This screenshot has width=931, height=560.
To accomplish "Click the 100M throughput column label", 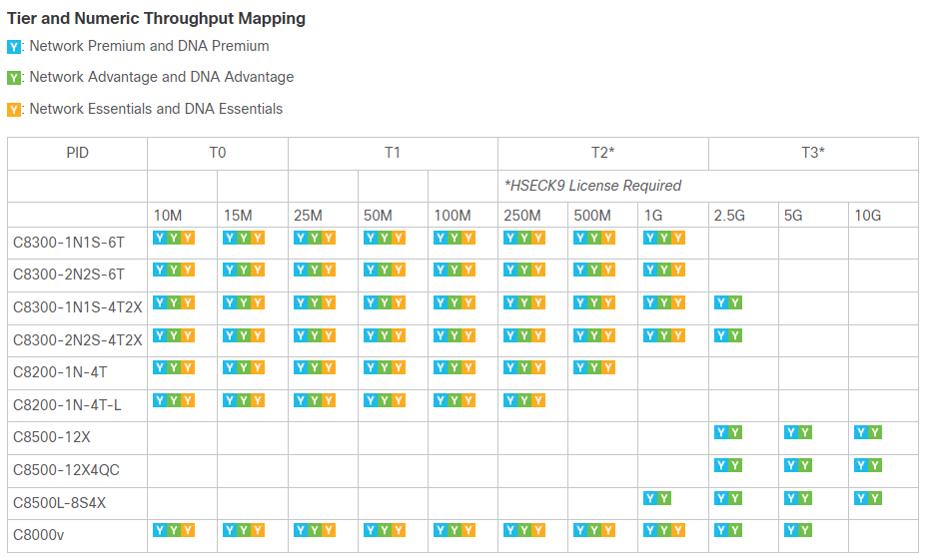I will (x=453, y=216).
